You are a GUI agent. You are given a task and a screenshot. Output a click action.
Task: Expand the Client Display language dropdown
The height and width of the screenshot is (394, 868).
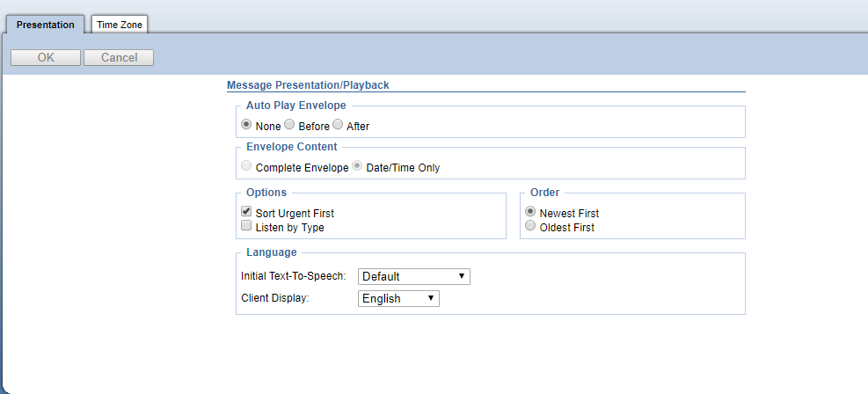click(398, 299)
